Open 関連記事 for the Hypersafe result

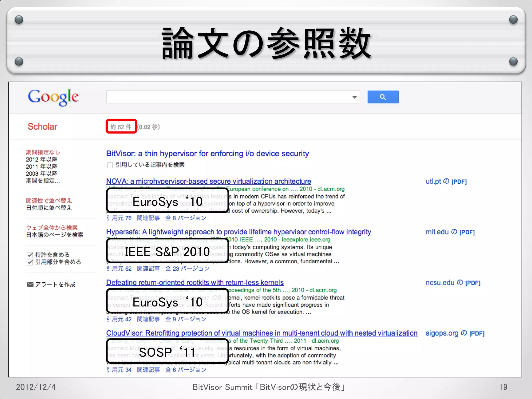click(148, 269)
